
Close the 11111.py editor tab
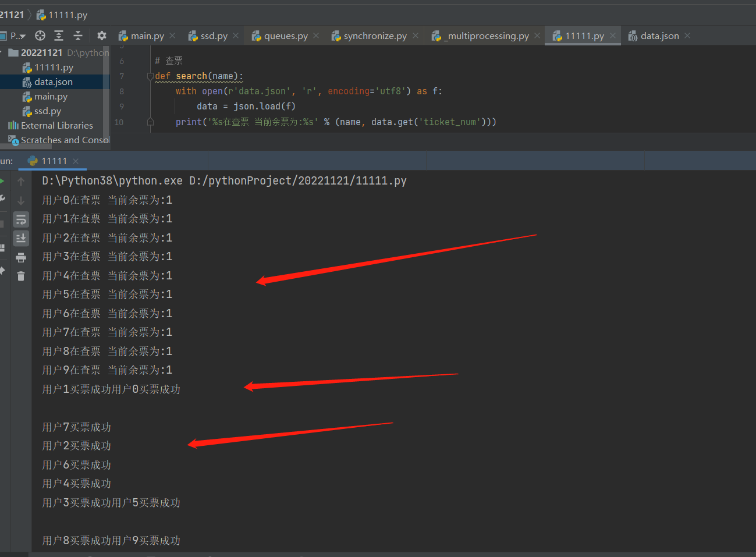[613, 36]
